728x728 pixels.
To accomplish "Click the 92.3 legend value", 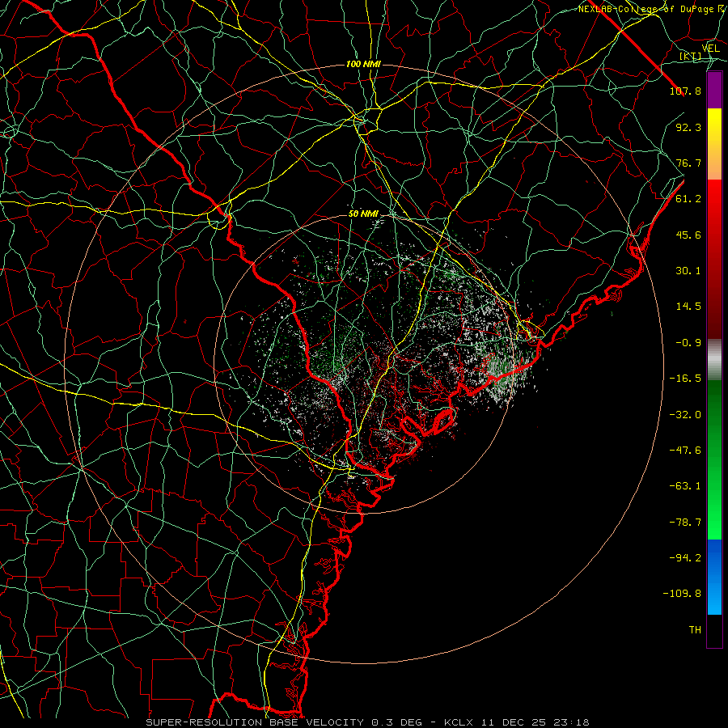I will point(688,127).
